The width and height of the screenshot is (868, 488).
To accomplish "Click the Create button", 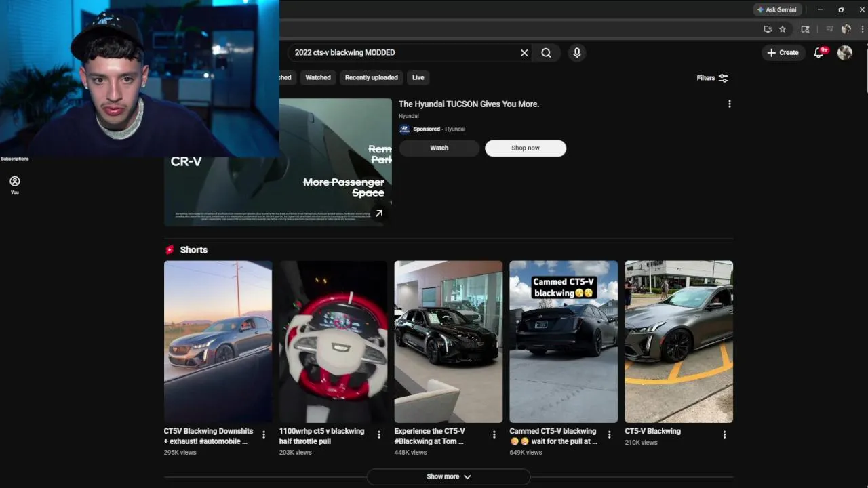I will [783, 53].
